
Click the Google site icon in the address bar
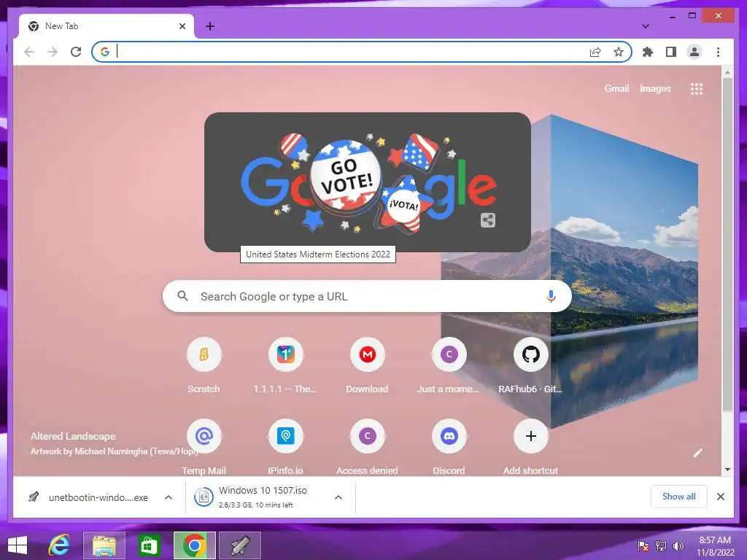point(105,52)
